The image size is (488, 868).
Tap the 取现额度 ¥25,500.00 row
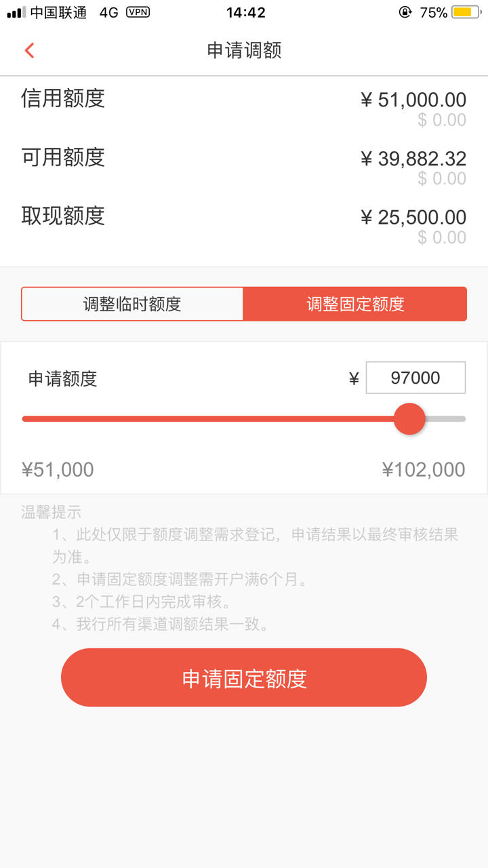click(x=244, y=224)
